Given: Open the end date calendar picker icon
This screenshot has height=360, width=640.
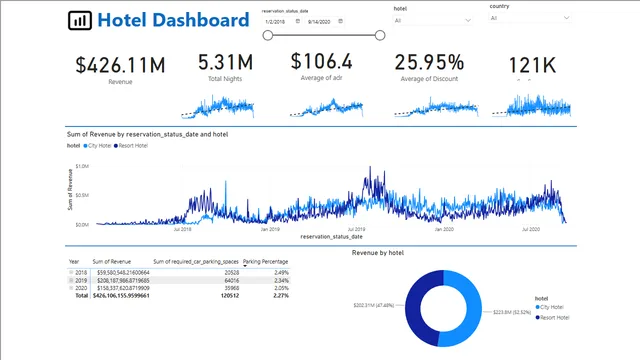Looking at the screenshot, I should pyautogui.click(x=340, y=21).
